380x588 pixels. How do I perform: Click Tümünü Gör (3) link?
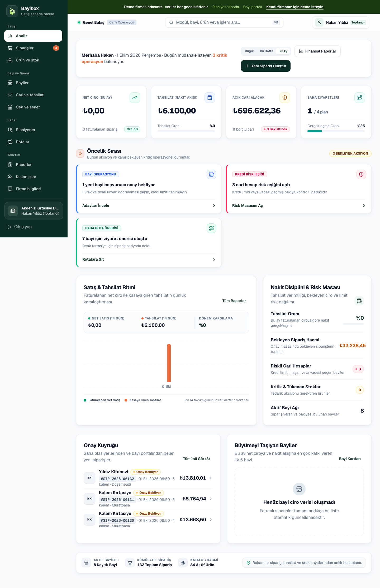pos(197,459)
